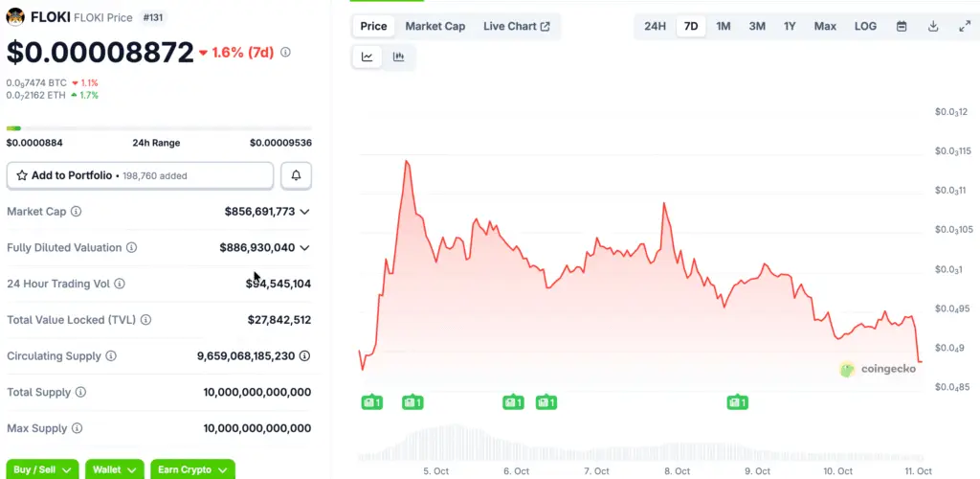Image resolution: width=980 pixels, height=479 pixels.
Task: Switch to candlestick chart view
Action: (398, 57)
